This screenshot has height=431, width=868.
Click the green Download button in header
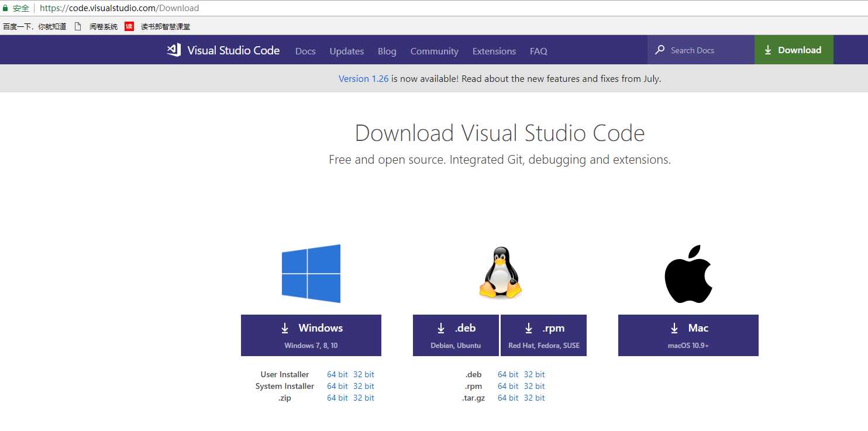point(794,50)
